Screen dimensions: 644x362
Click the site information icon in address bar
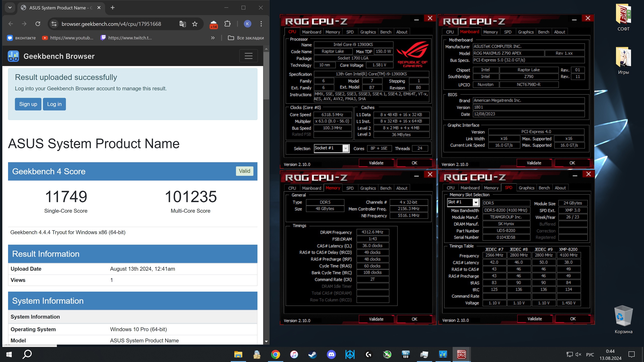tap(54, 24)
